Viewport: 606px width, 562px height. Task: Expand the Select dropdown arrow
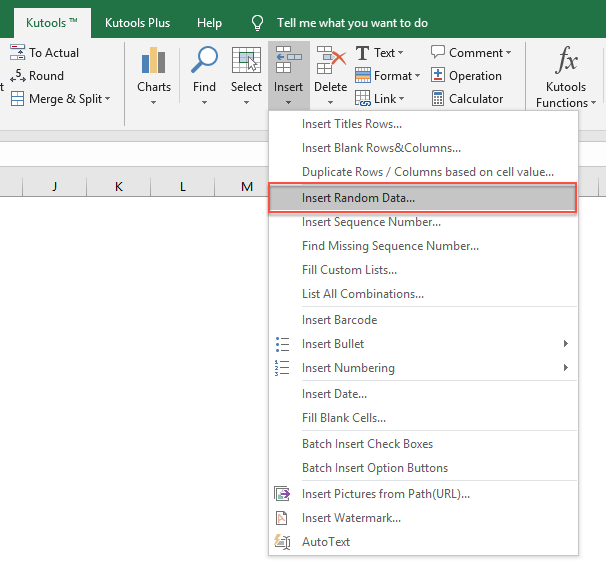pyautogui.click(x=246, y=103)
